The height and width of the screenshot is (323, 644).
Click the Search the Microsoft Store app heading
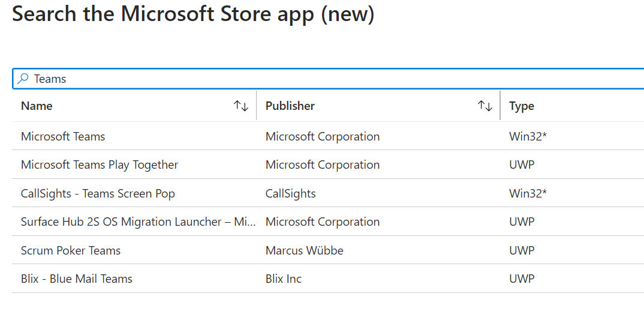pos(194,14)
